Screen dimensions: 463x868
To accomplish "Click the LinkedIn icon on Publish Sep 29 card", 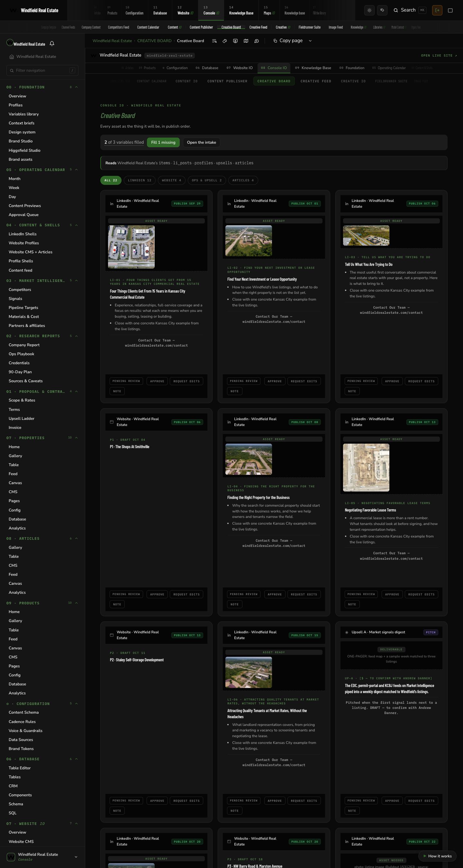I will [x=112, y=204].
